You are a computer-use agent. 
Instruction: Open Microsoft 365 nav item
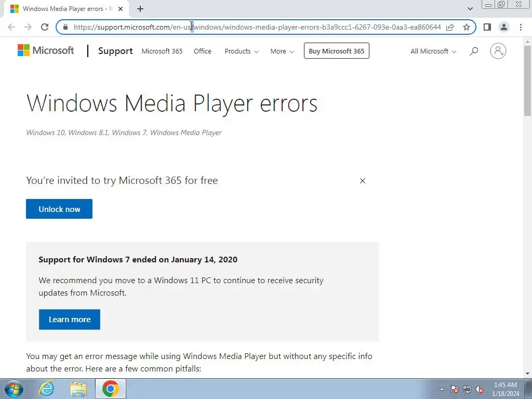pyautogui.click(x=162, y=51)
